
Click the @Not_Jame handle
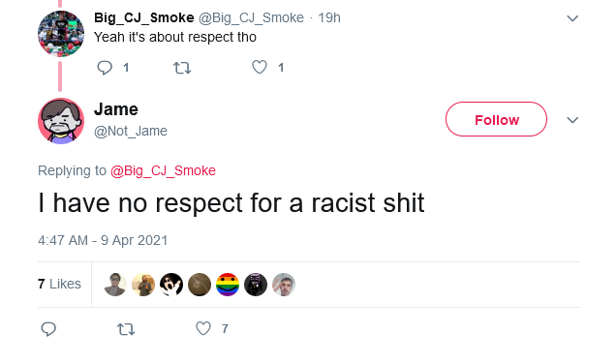point(131,131)
